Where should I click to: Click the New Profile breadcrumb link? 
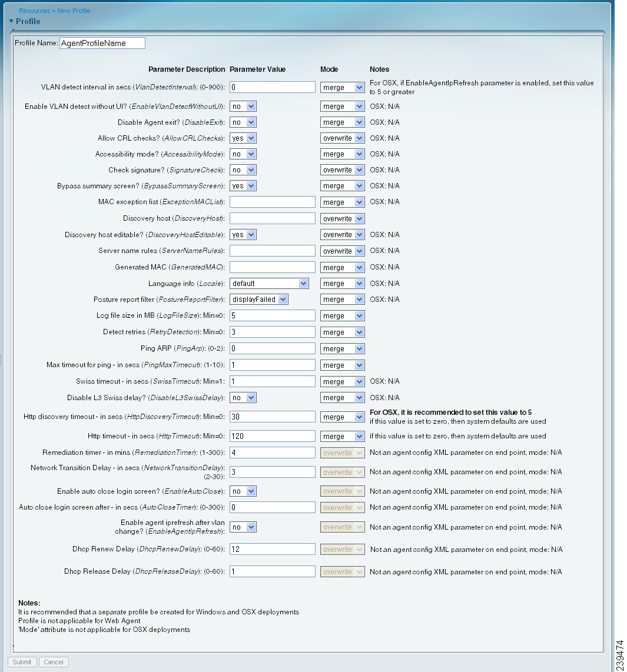point(74,11)
